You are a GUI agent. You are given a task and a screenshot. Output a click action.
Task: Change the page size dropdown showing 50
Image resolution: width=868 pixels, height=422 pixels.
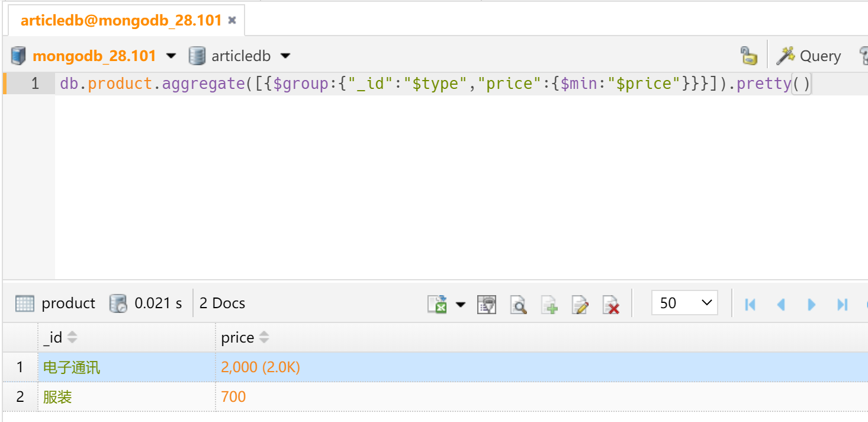(684, 303)
